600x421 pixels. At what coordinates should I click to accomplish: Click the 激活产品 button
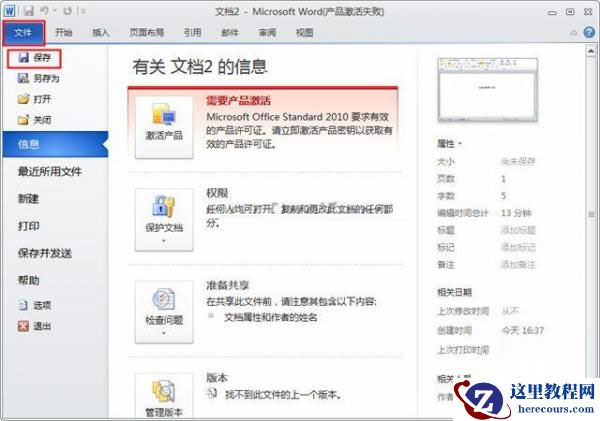[164, 127]
